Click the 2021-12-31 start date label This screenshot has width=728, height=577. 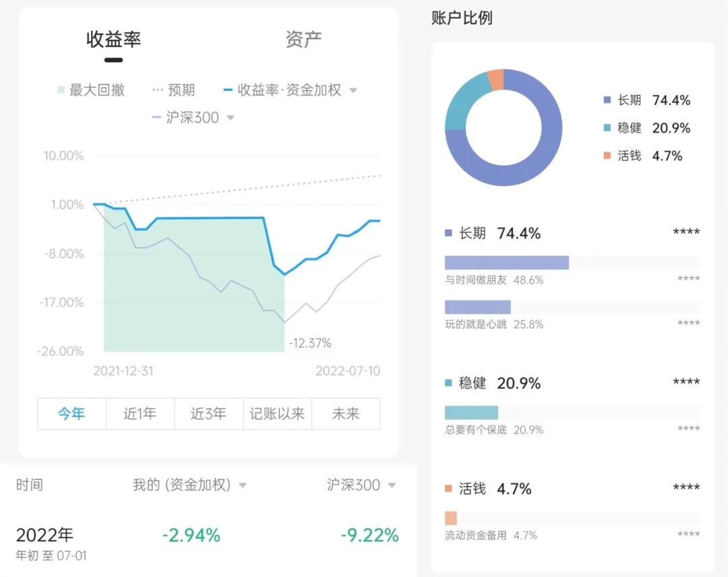(x=123, y=371)
